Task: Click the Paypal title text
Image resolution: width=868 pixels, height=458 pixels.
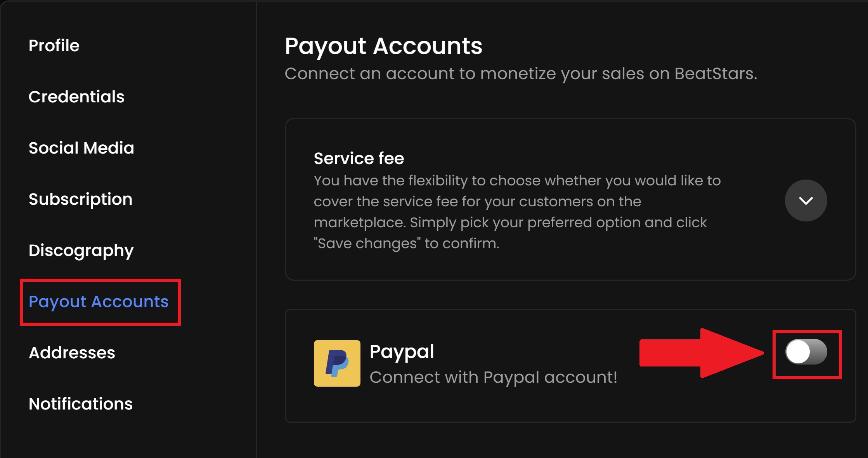Action: pos(402,352)
